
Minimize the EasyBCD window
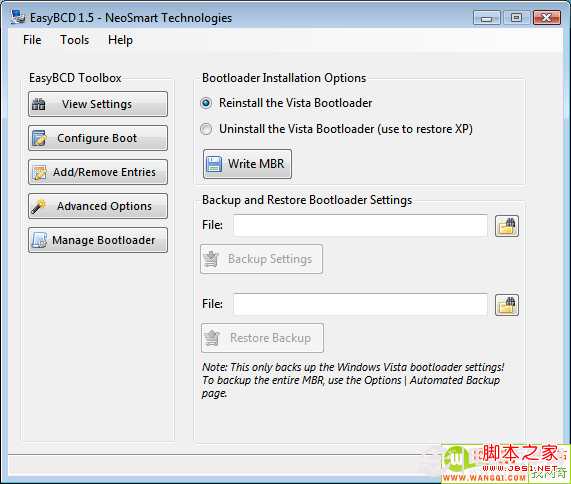(x=487, y=17)
